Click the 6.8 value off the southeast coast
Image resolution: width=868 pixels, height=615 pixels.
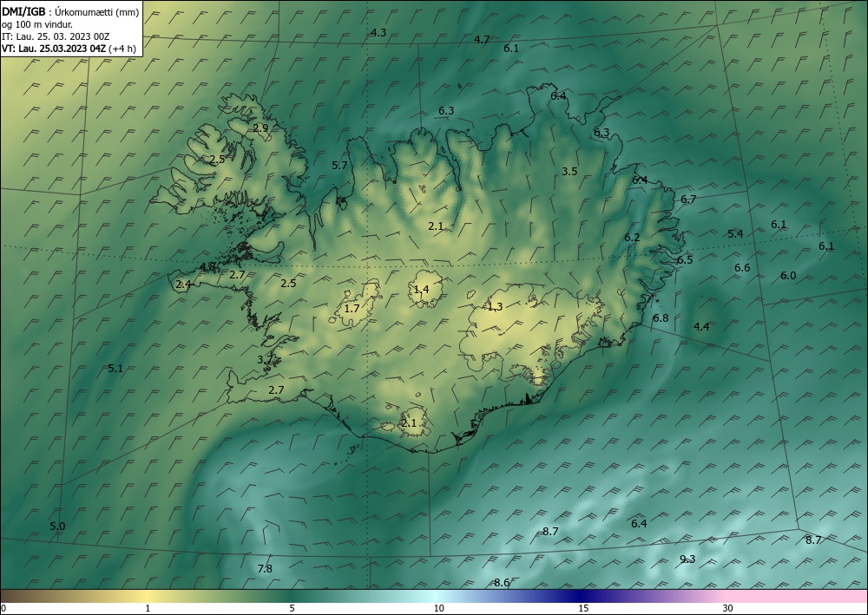(661, 318)
